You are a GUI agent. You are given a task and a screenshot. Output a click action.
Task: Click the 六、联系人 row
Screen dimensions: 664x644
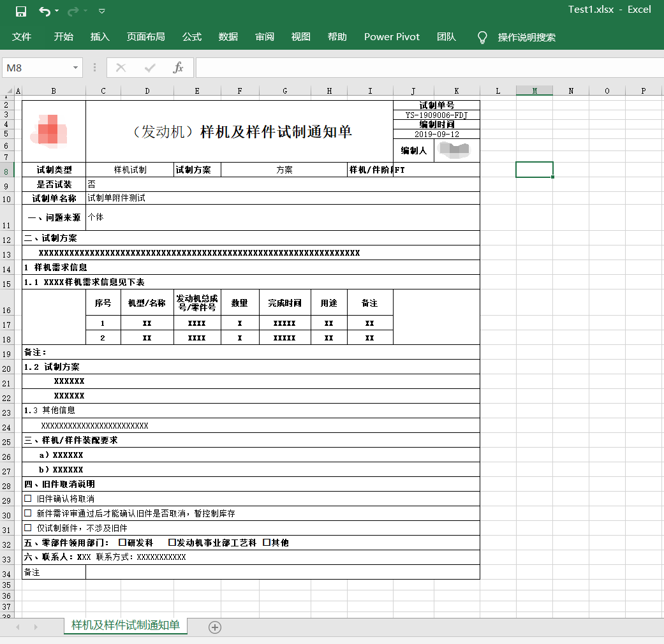251,557
